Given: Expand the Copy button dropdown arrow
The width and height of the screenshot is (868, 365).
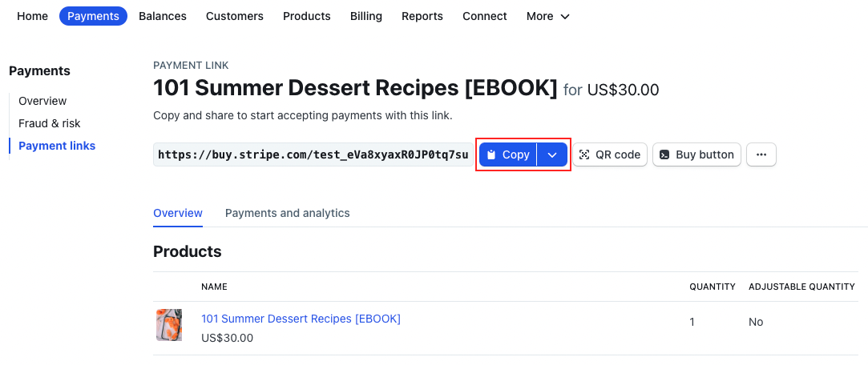Looking at the screenshot, I should (552, 154).
